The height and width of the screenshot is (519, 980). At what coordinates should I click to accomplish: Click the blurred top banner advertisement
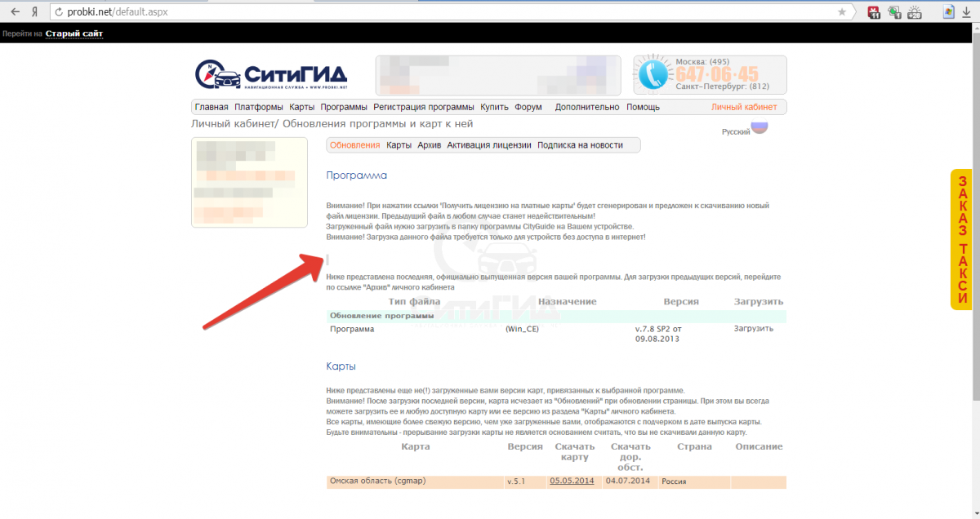(x=498, y=75)
